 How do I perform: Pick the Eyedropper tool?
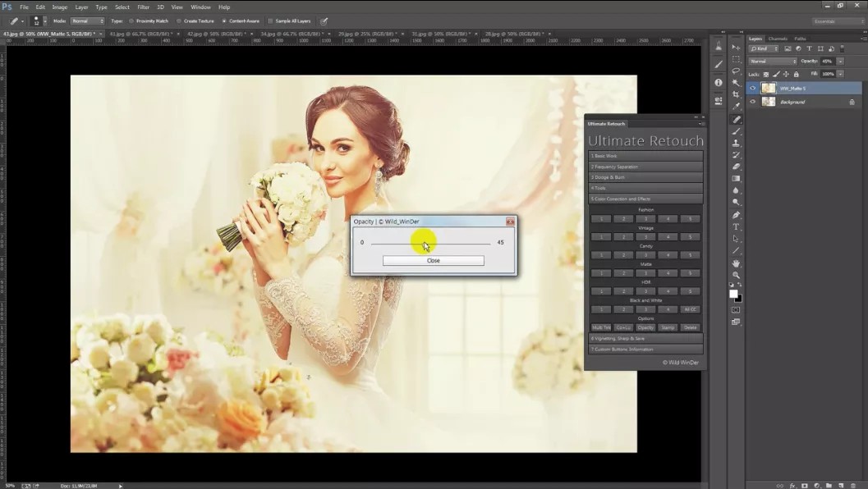[737, 107]
